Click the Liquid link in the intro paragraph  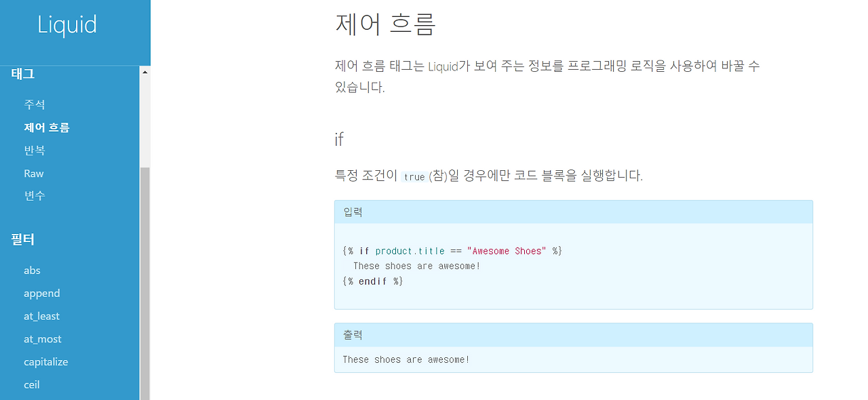click(441, 66)
